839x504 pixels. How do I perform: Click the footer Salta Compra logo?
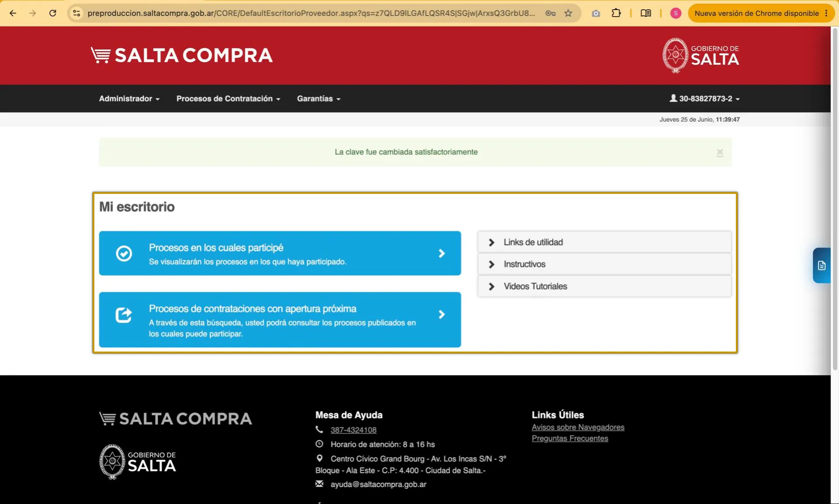point(175,418)
